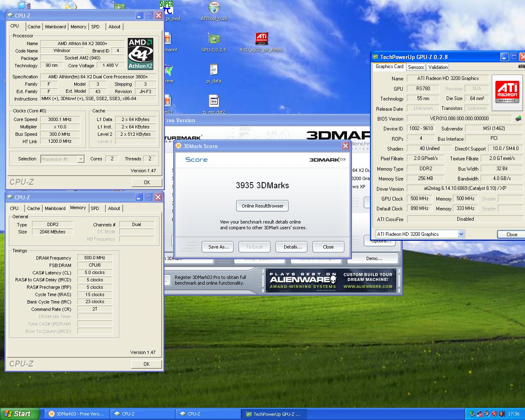The image size is (525, 420).
Task: Open the graphics card selector dropdown in GPU-Z
Action: [461, 234]
